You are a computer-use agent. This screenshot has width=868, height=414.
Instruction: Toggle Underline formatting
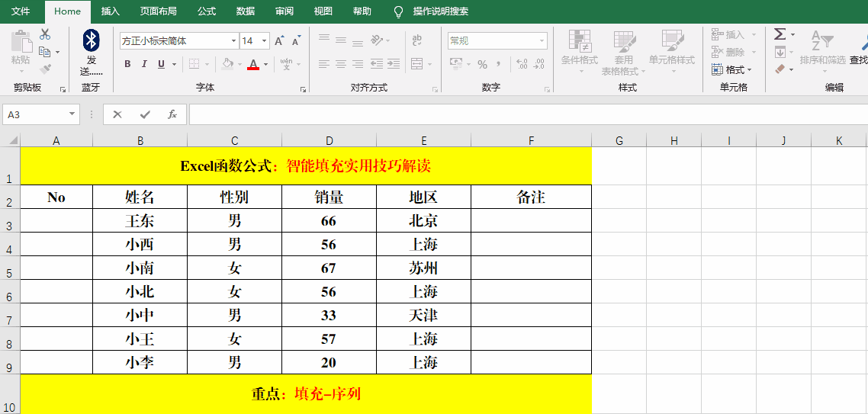[162, 64]
